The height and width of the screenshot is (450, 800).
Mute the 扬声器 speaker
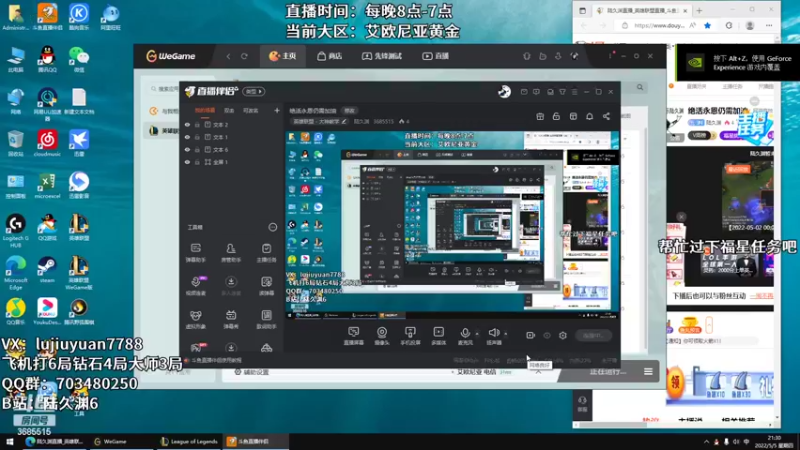click(x=493, y=336)
